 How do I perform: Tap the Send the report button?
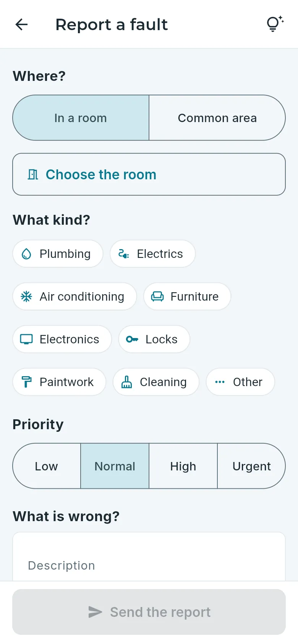(149, 612)
